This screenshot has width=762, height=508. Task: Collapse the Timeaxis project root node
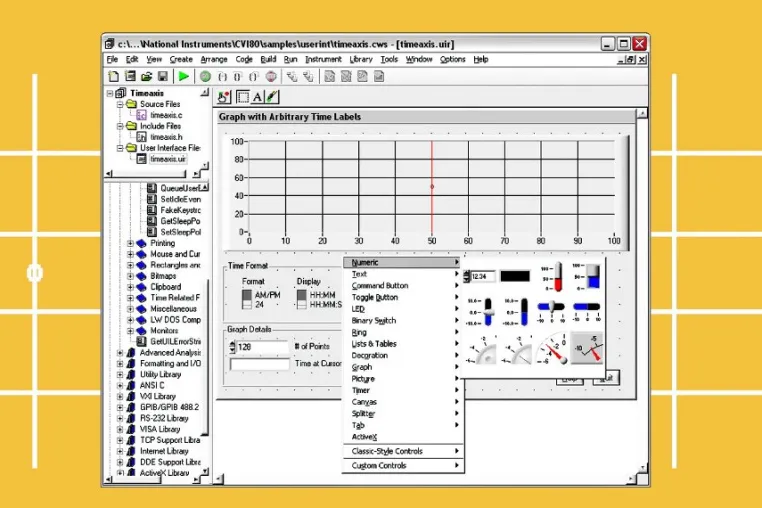pos(110,93)
